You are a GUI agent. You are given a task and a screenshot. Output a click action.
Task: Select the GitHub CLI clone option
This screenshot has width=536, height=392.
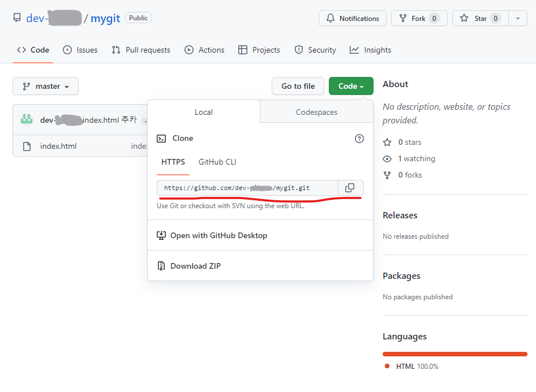pyautogui.click(x=217, y=162)
